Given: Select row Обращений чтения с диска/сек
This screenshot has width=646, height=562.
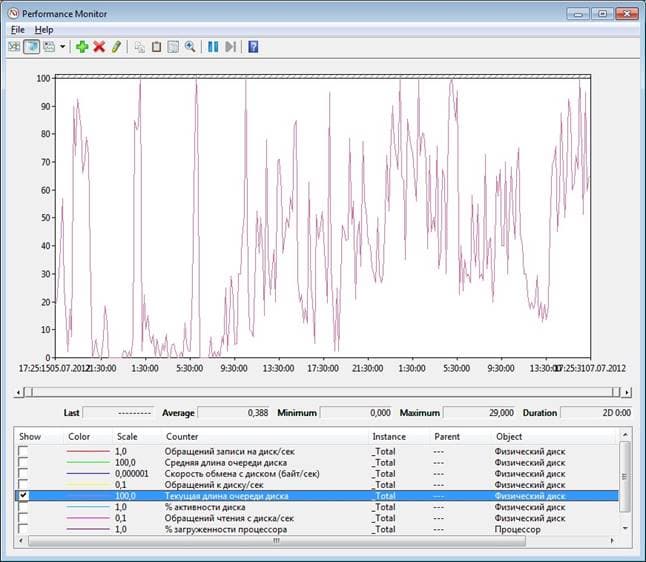Looking at the screenshot, I should point(316,518).
